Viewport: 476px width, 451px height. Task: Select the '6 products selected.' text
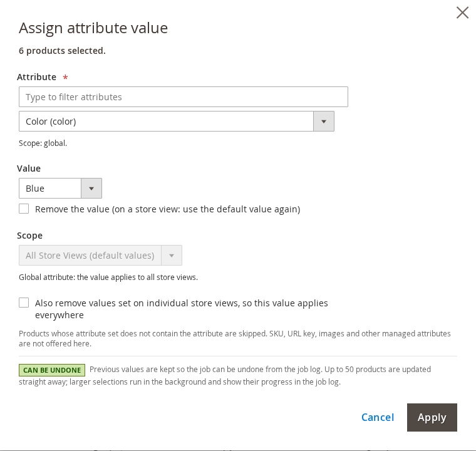click(x=62, y=50)
